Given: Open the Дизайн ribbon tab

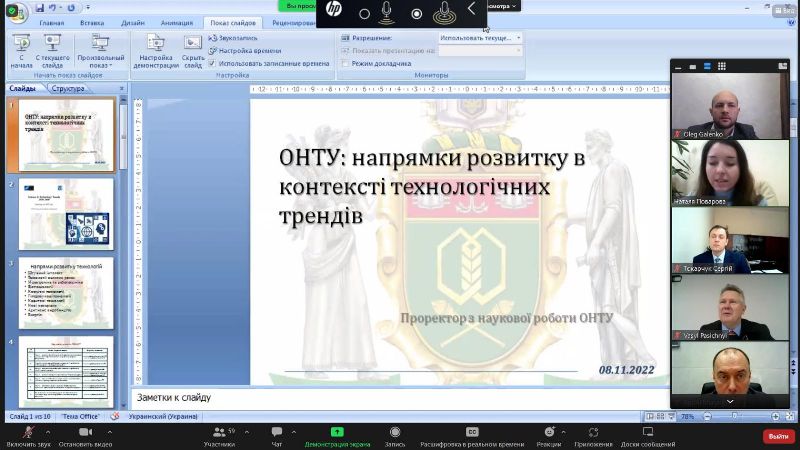Looking at the screenshot, I should pyautogui.click(x=133, y=23).
